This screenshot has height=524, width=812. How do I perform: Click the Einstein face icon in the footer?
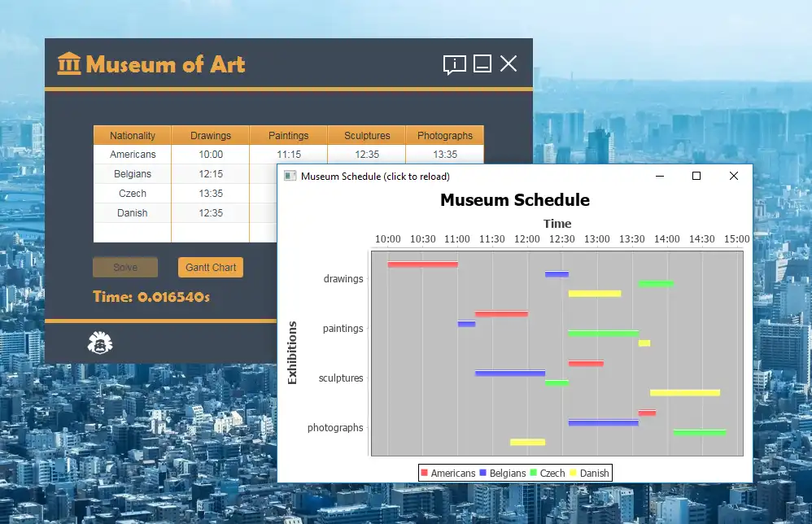(x=100, y=343)
